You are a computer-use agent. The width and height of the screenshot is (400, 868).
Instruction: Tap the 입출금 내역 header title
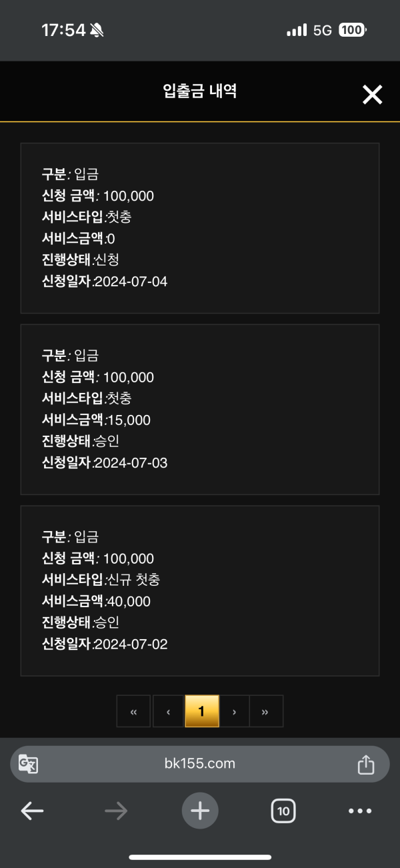tap(200, 91)
